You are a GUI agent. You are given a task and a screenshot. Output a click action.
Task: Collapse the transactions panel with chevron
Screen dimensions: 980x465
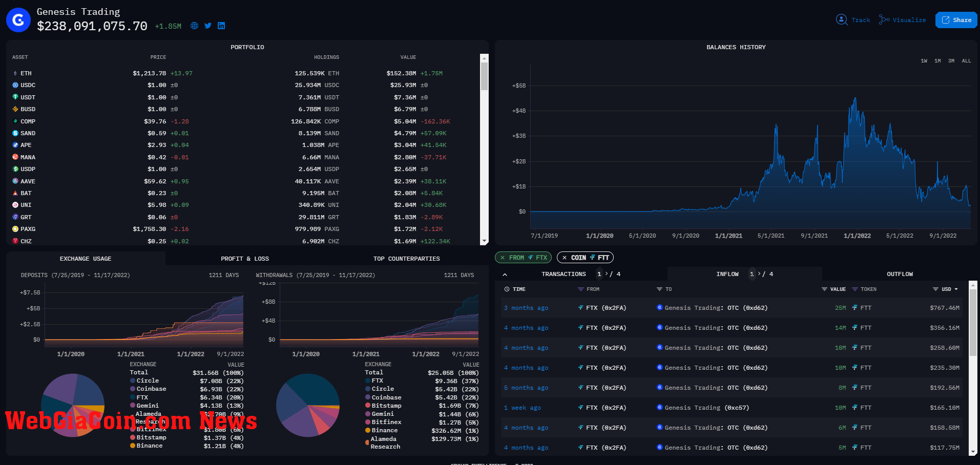click(x=505, y=274)
